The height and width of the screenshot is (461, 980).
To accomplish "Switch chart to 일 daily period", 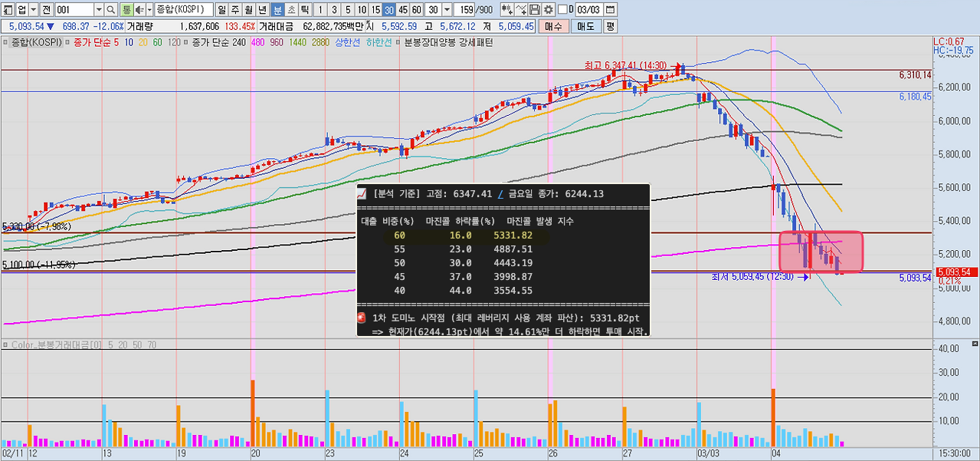I will [x=221, y=10].
